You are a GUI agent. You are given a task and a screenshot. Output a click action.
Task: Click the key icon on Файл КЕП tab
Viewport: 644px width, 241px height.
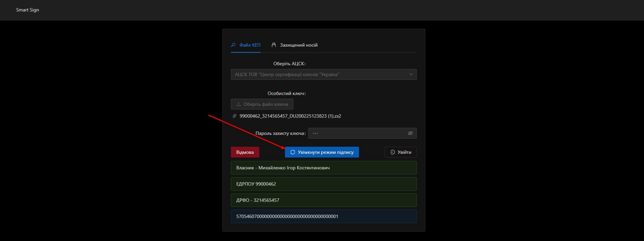[234, 45]
